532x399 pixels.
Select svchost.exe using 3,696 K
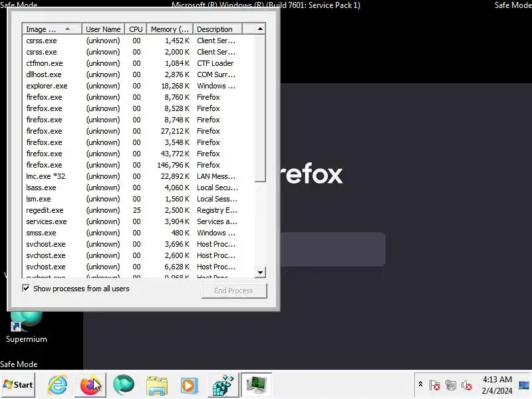[x=138, y=244]
